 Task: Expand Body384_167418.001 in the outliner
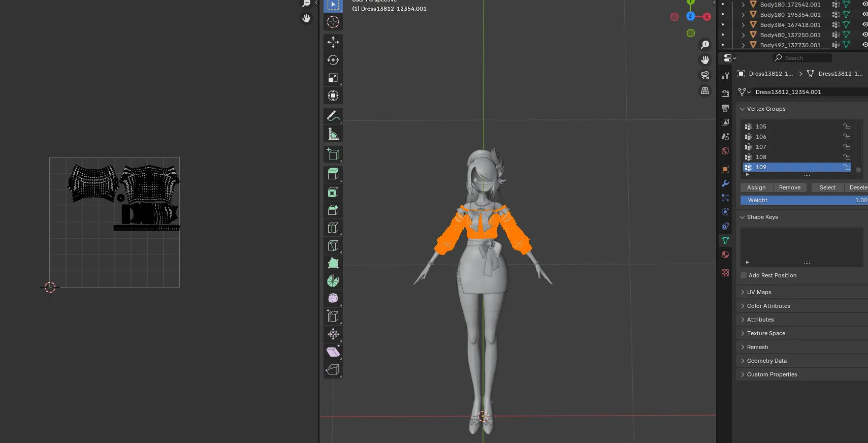(743, 25)
